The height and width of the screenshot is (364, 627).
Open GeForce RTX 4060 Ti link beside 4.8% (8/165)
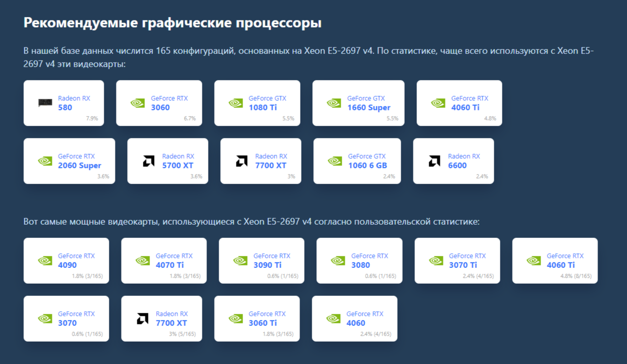tap(565, 260)
